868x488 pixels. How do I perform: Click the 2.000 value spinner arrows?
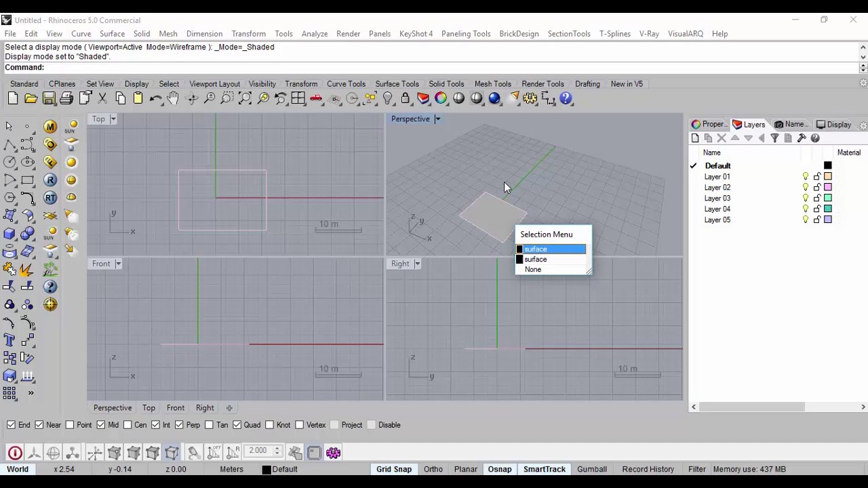tap(277, 451)
